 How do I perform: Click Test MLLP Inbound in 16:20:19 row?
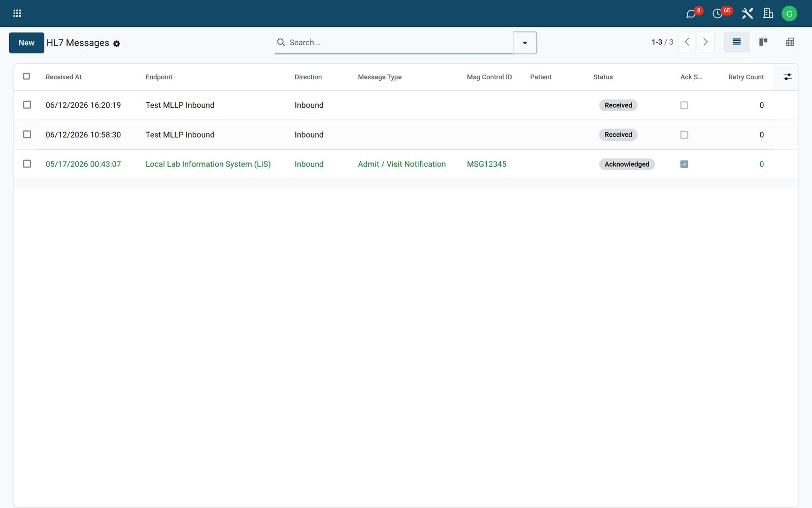coord(180,105)
